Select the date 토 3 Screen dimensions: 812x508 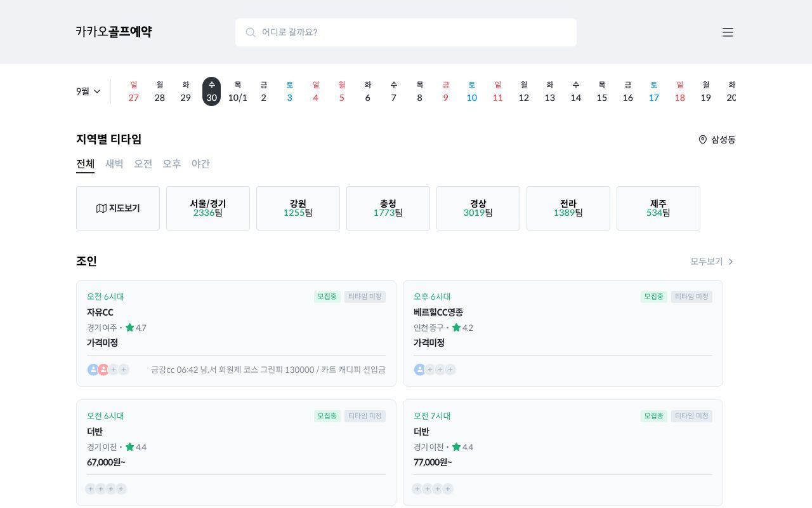coord(290,91)
